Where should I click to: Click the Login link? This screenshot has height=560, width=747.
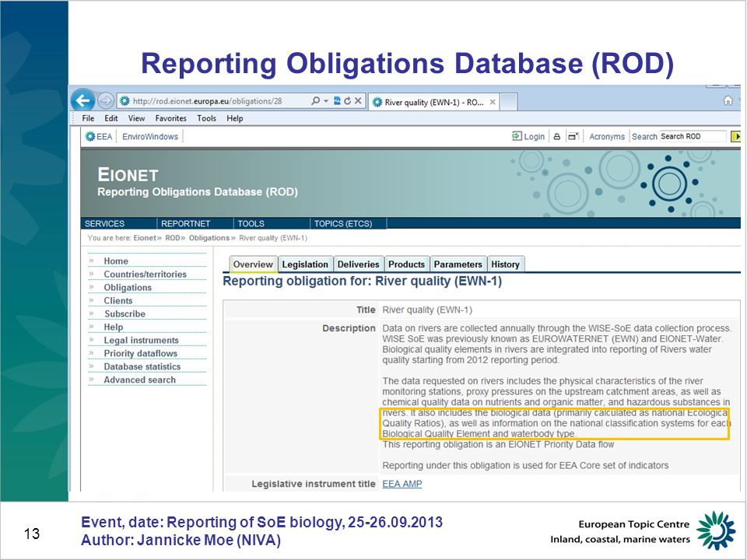[528, 137]
